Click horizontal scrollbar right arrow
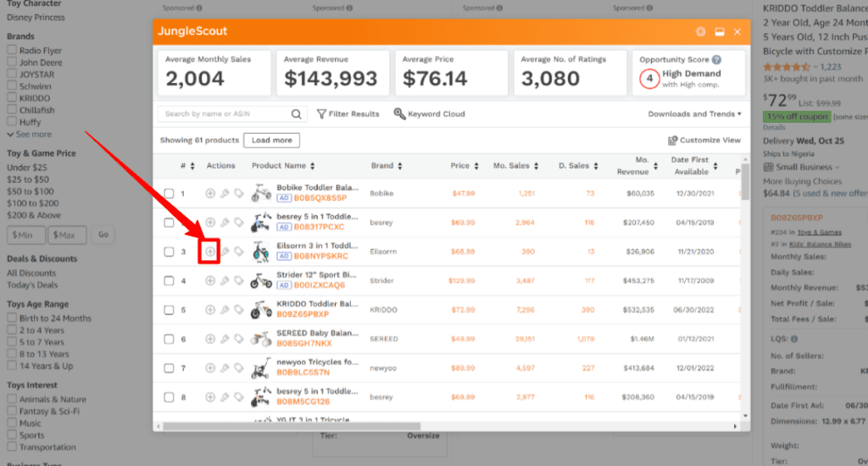The height and width of the screenshot is (466, 868). [x=735, y=426]
